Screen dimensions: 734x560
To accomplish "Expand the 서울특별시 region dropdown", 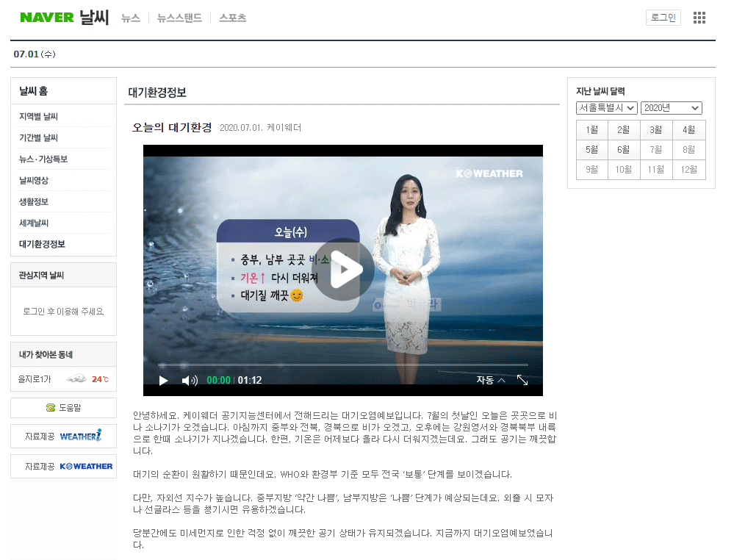I will (x=606, y=108).
